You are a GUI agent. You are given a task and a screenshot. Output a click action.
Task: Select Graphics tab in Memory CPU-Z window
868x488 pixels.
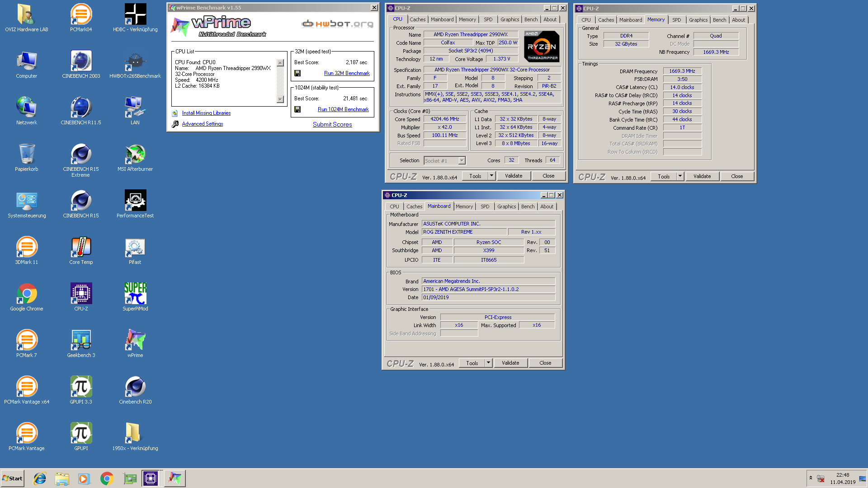(698, 20)
